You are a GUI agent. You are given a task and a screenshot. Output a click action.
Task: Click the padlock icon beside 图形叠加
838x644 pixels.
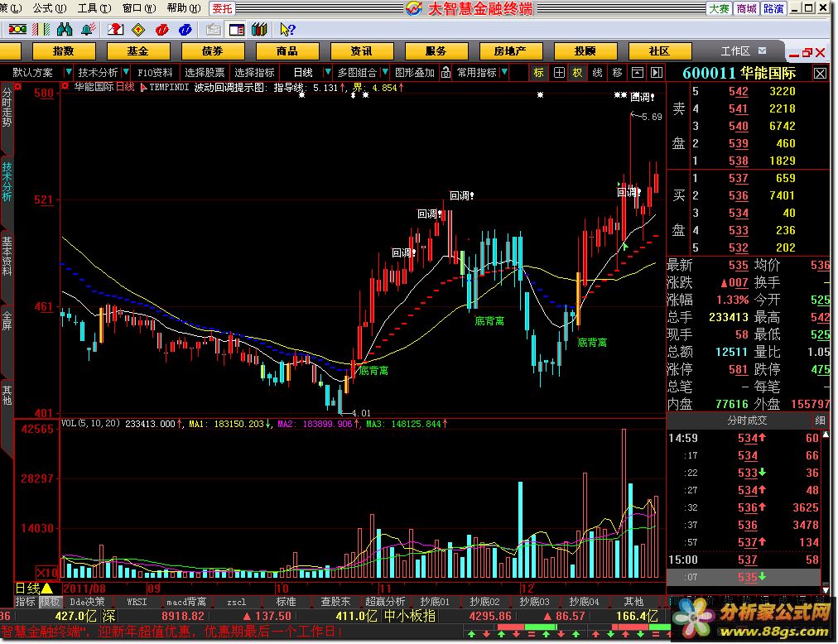pyautogui.click(x=445, y=72)
